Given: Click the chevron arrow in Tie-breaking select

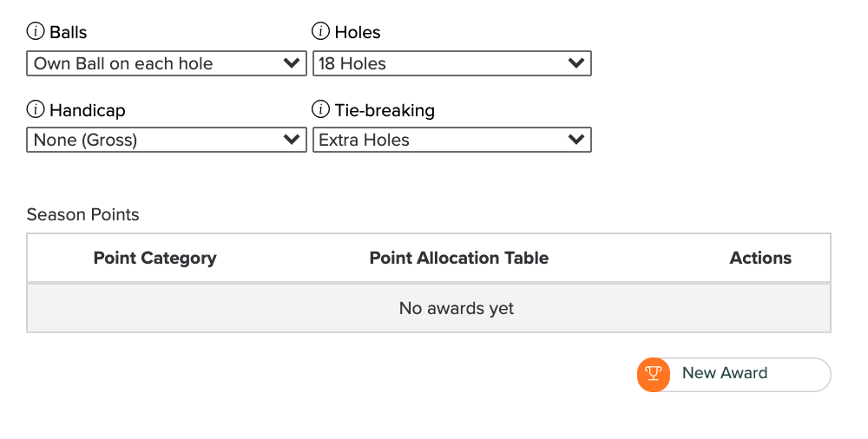Looking at the screenshot, I should pos(576,139).
